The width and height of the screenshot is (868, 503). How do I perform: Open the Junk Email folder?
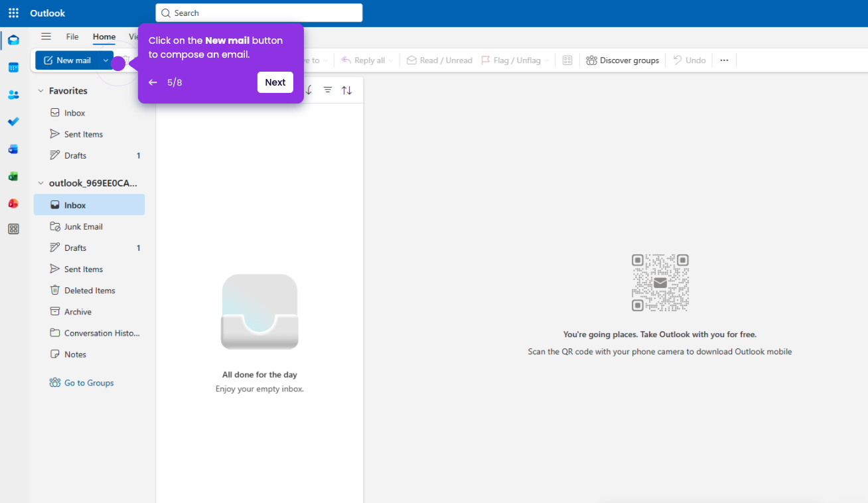89,226
